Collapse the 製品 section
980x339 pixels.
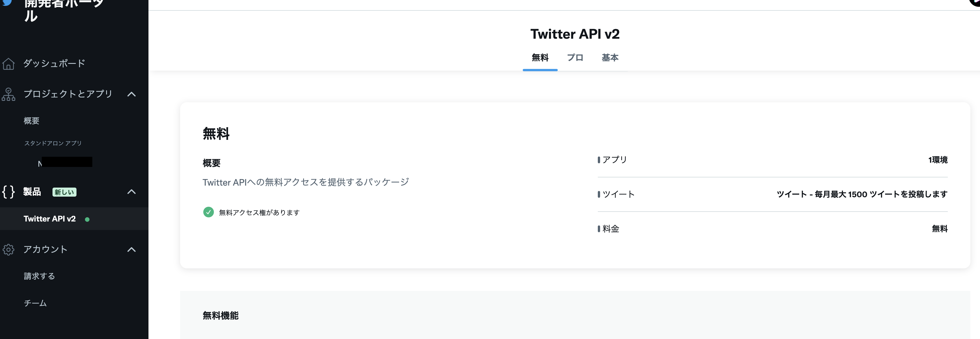[131, 192]
